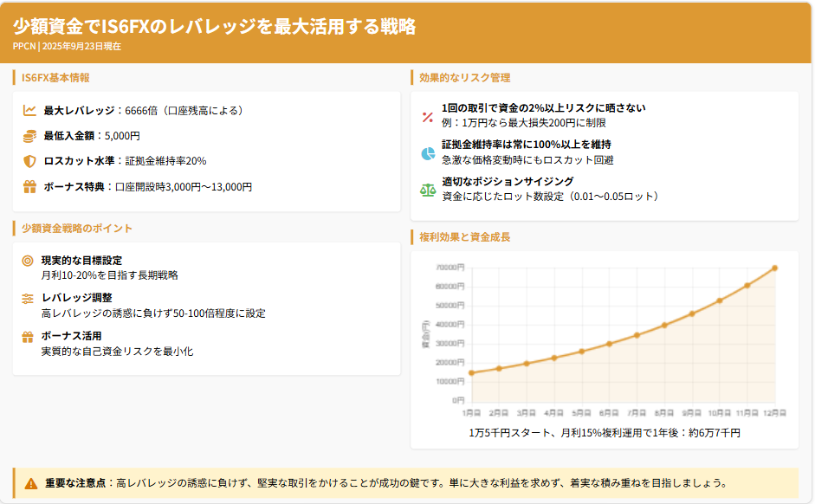Select the blue pie chart icon beside 証拠金維持率
This screenshot has height=504, width=815.
point(427,153)
